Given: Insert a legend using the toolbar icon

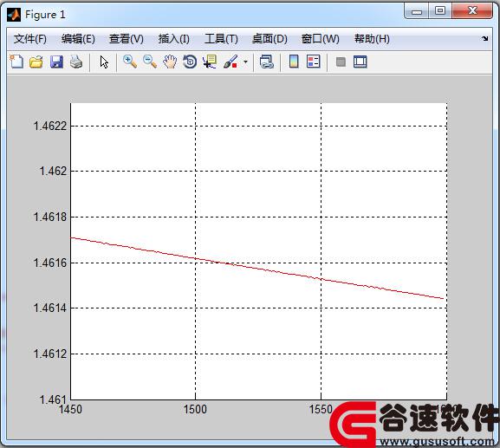Looking at the screenshot, I should pyautogui.click(x=313, y=62).
